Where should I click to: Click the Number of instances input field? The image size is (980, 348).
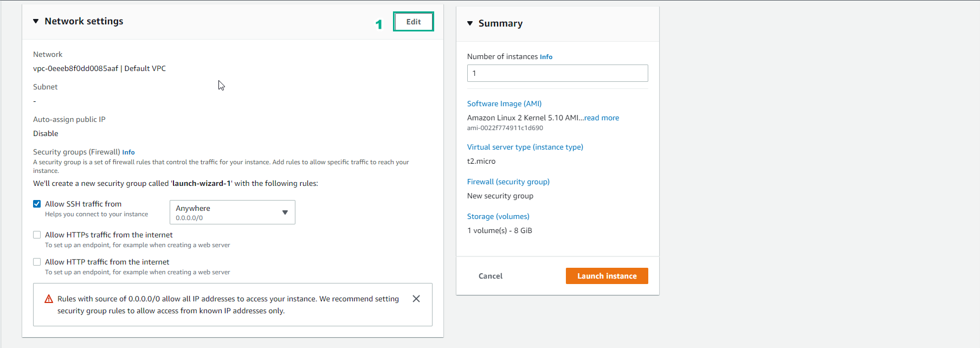pyautogui.click(x=557, y=73)
